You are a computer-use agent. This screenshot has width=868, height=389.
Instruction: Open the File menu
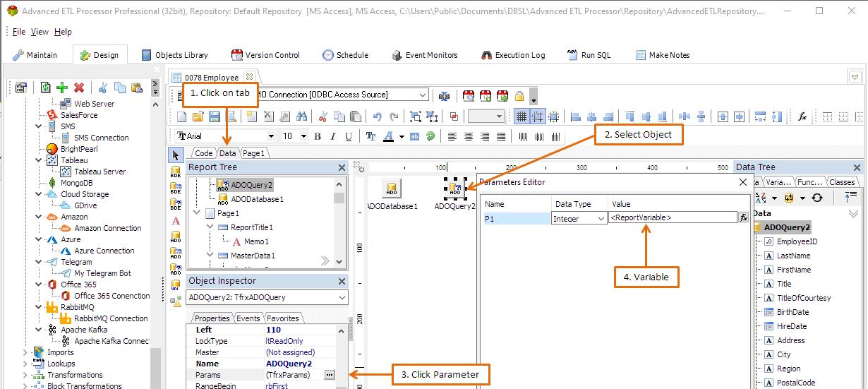[x=19, y=32]
